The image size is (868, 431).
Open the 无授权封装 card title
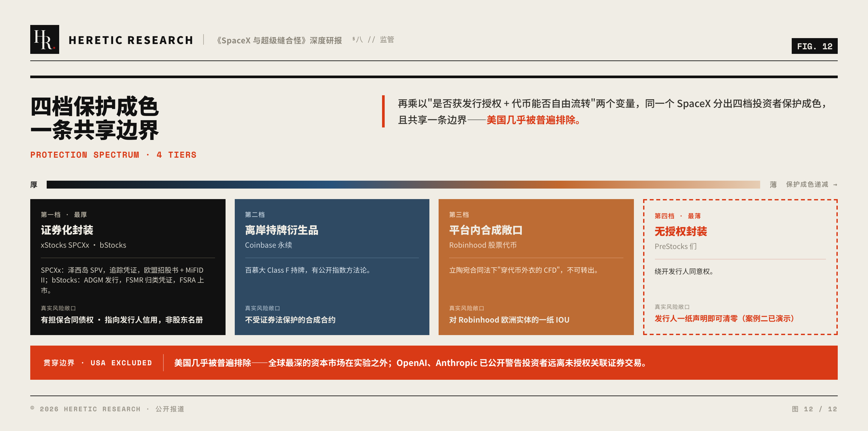681,232
